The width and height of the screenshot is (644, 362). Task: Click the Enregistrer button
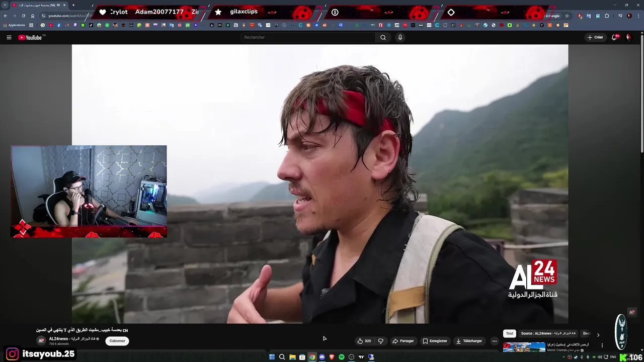pos(435,341)
